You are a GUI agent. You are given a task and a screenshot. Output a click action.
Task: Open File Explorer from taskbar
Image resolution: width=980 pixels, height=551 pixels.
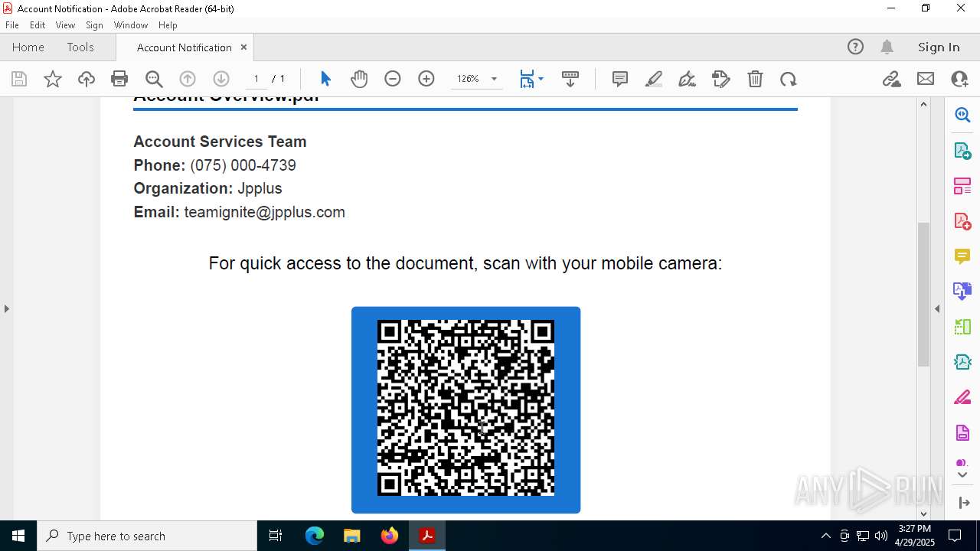point(352,536)
